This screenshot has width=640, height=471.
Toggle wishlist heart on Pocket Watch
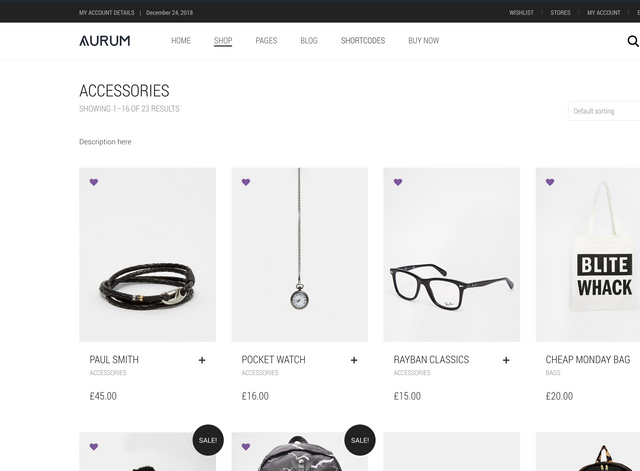(246, 182)
